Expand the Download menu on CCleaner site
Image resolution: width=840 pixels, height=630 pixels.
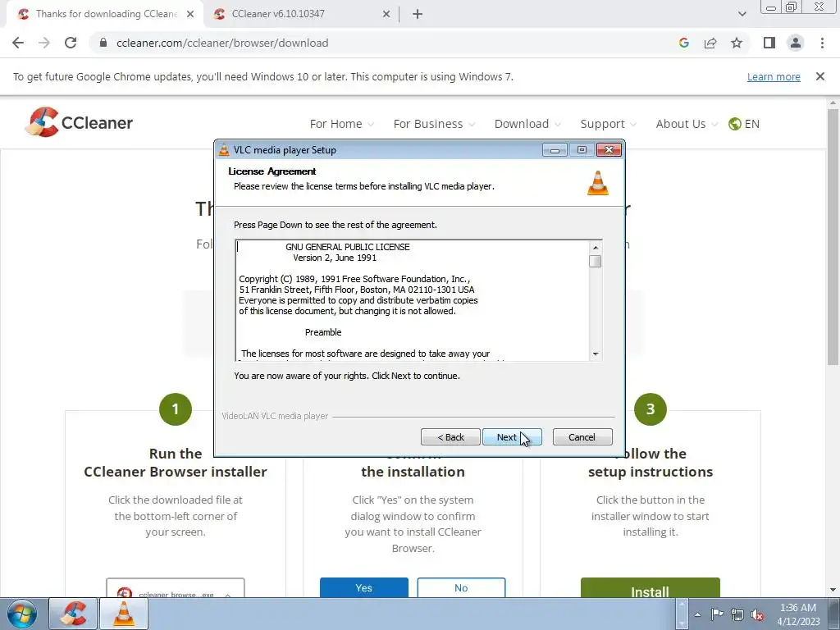pos(527,124)
